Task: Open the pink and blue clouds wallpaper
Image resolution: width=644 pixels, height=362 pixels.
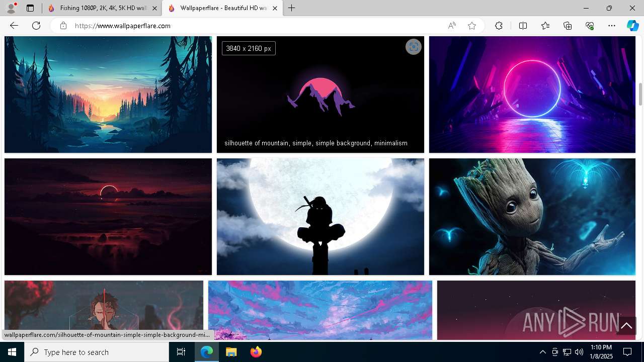Action: pyautogui.click(x=320, y=310)
